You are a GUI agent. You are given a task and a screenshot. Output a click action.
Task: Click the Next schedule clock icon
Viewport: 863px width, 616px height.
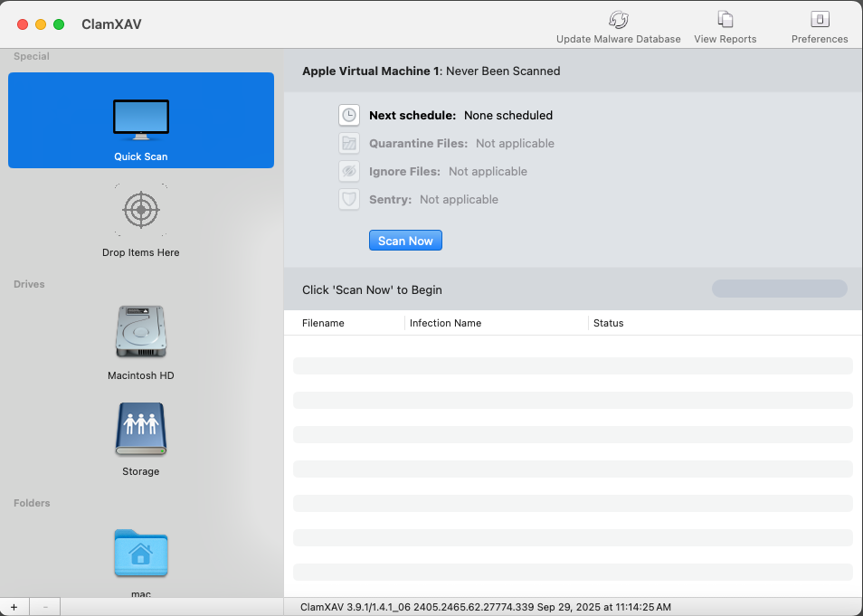349,116
